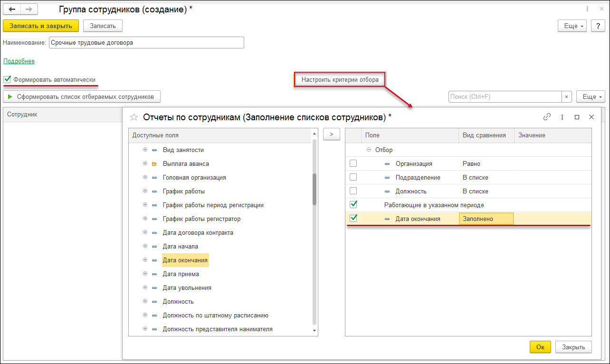Click the Наименование input field
The image size is (610, 364).
[x=146, y=43]
